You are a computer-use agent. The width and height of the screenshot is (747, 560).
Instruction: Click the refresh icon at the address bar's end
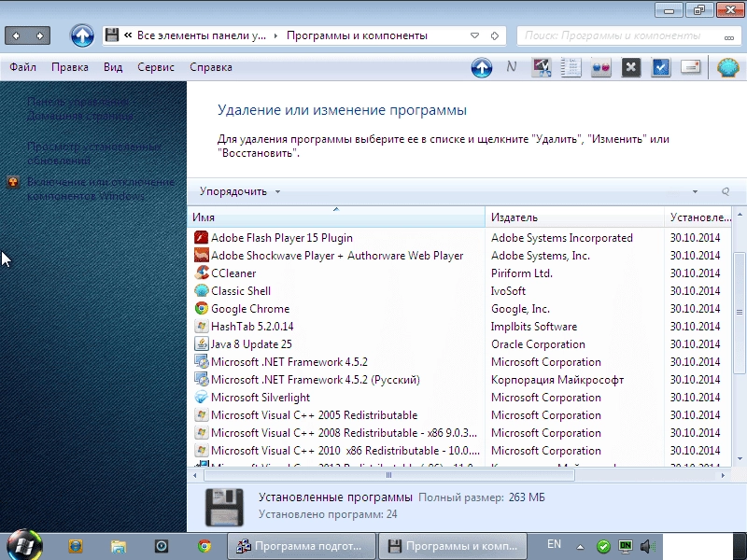click(x=495, y=35)
